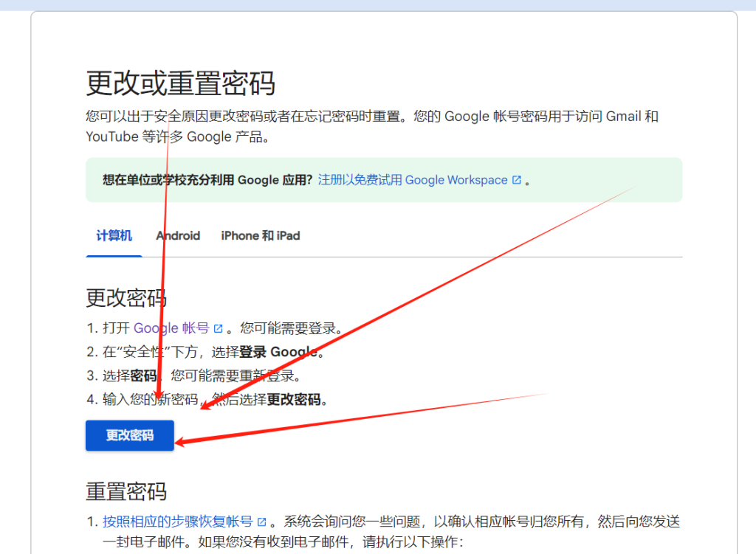Viewport: 756px width, 554px height.
Task: Open the iPhone 和 iPad tab
Action: (x=260, y=236)
